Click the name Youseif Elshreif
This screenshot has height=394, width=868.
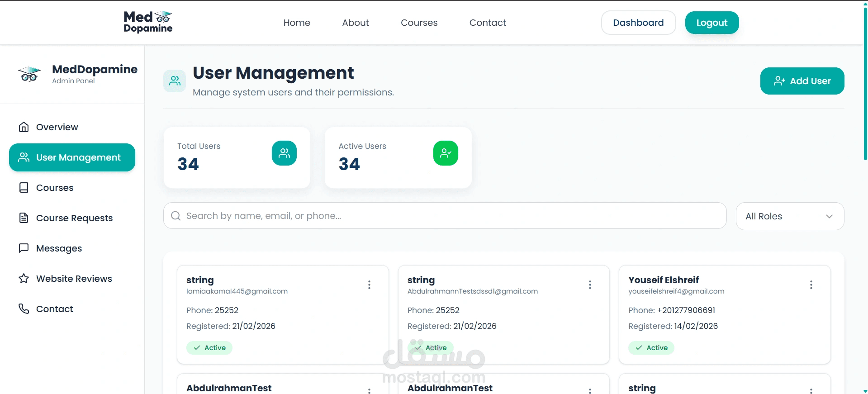[664, 280]
